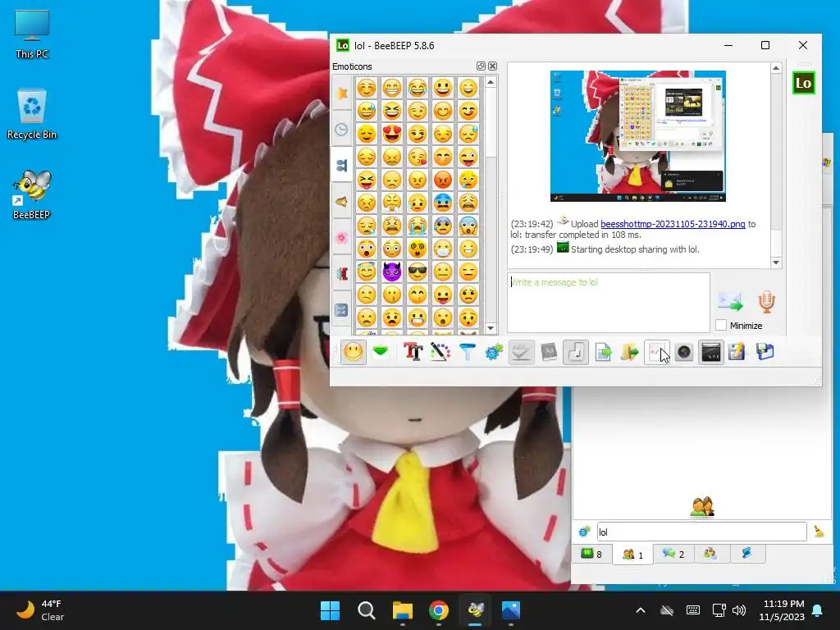Click the orange microphone voice message icon
The width and height of the screenshot is (840, 630).
click(x=767, y=302)
